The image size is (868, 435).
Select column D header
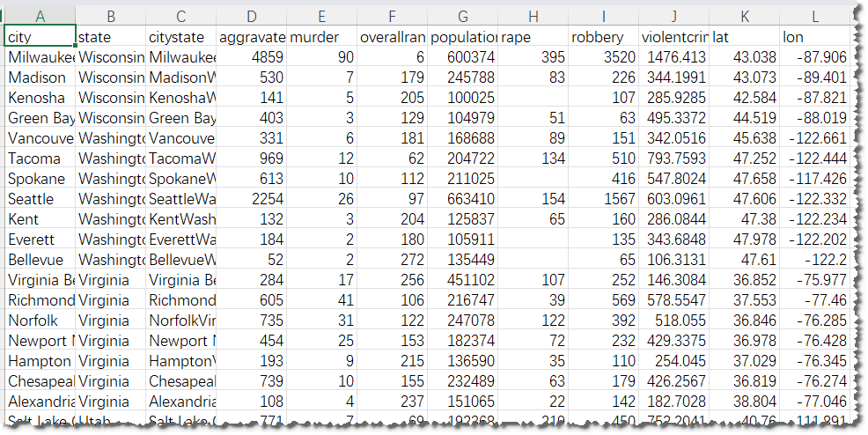pos(251,16)
